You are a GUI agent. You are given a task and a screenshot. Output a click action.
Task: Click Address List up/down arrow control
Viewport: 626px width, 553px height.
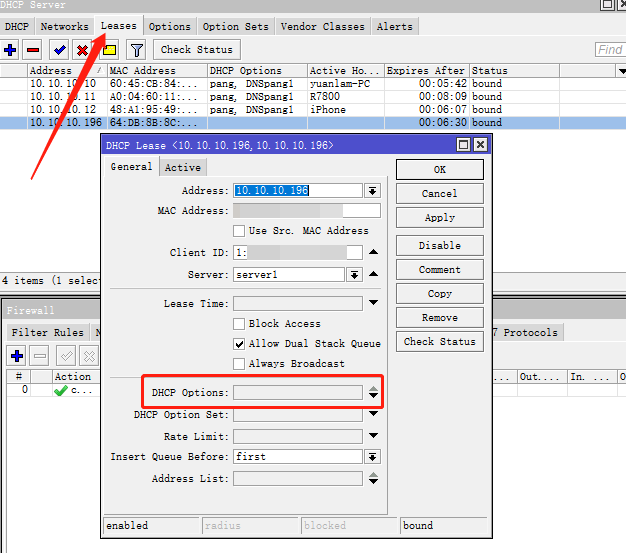(373, 478)
